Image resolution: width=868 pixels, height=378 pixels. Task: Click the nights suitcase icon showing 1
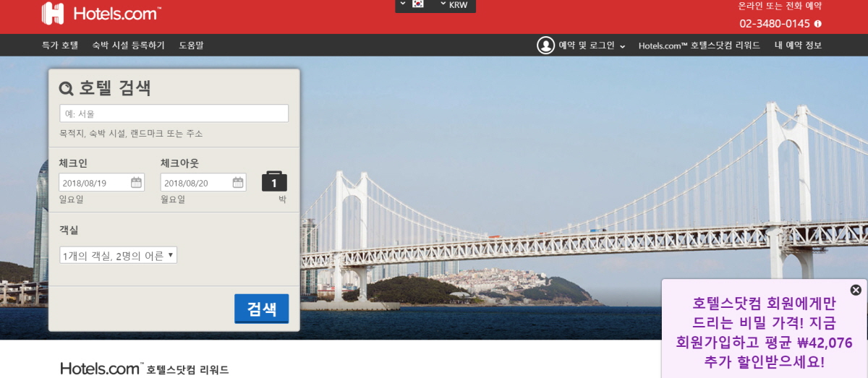[274, 181]
